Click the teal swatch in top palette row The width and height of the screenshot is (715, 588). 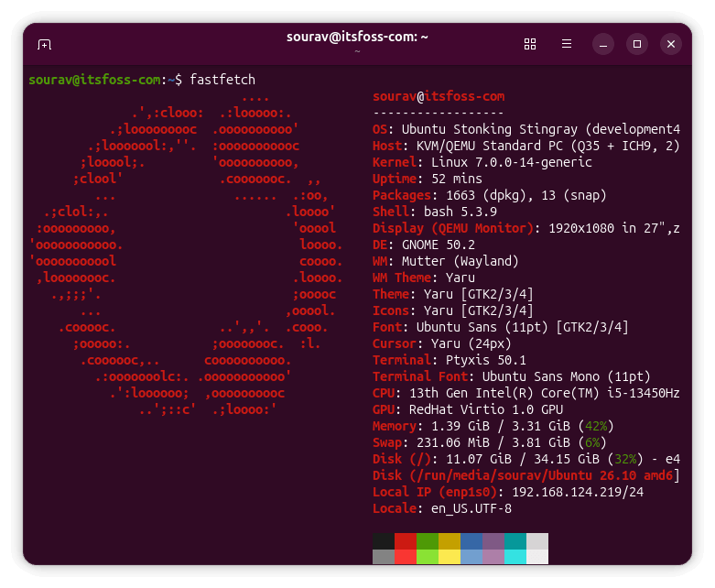(x=515, y=541)
